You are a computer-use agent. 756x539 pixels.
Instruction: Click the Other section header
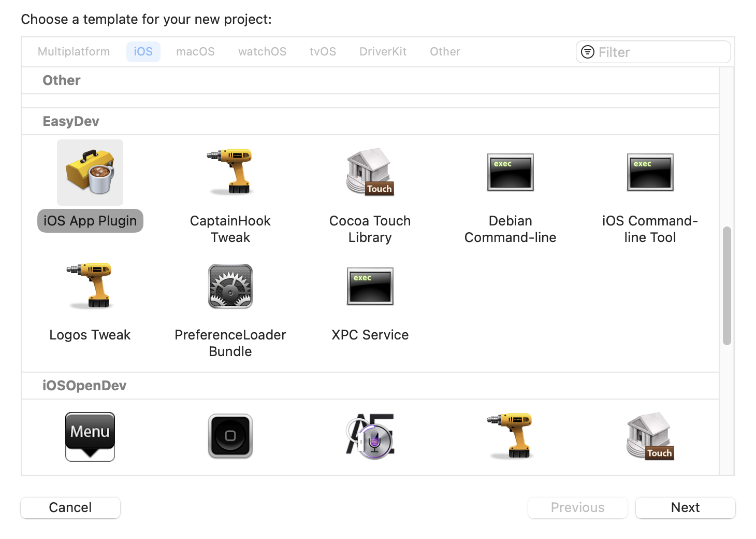[62, 80]
